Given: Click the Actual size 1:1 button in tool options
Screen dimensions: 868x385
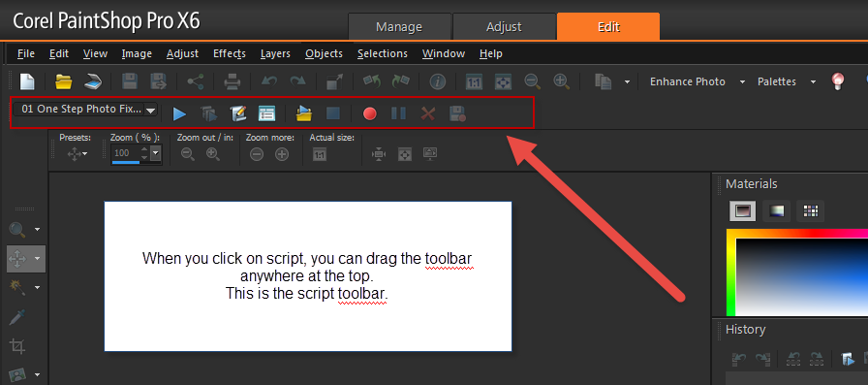Looking at the screenshot, I should click(320, 155).
